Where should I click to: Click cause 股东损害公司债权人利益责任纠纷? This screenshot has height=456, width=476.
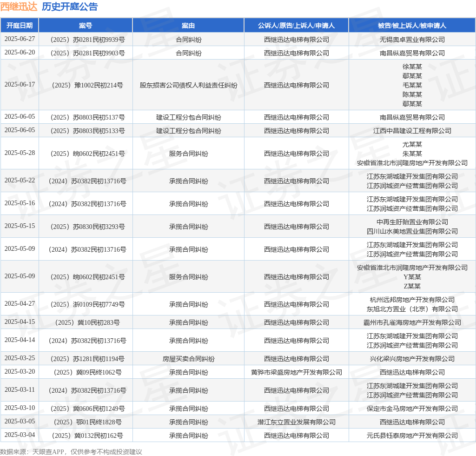(189, 85)
